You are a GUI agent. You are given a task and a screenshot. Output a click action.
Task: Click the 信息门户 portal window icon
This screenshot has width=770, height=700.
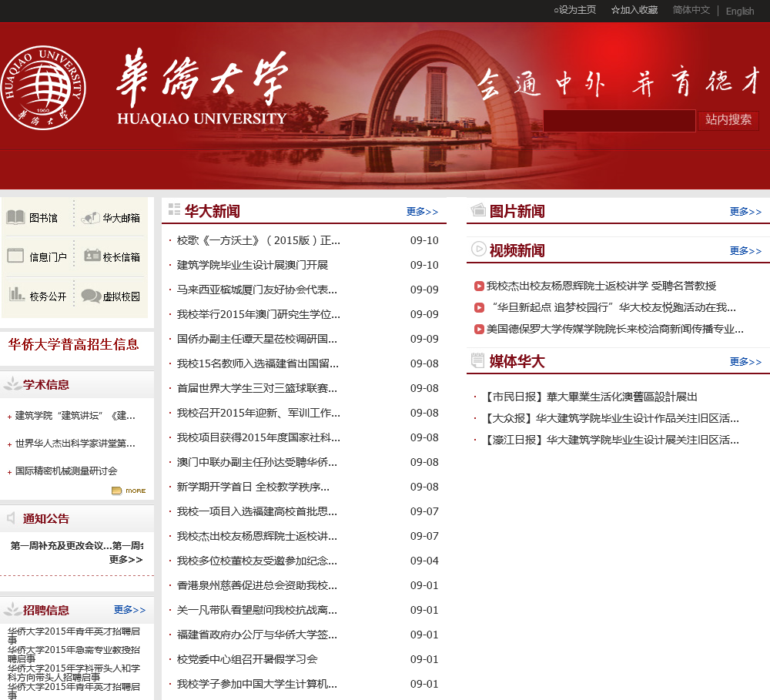15,256
